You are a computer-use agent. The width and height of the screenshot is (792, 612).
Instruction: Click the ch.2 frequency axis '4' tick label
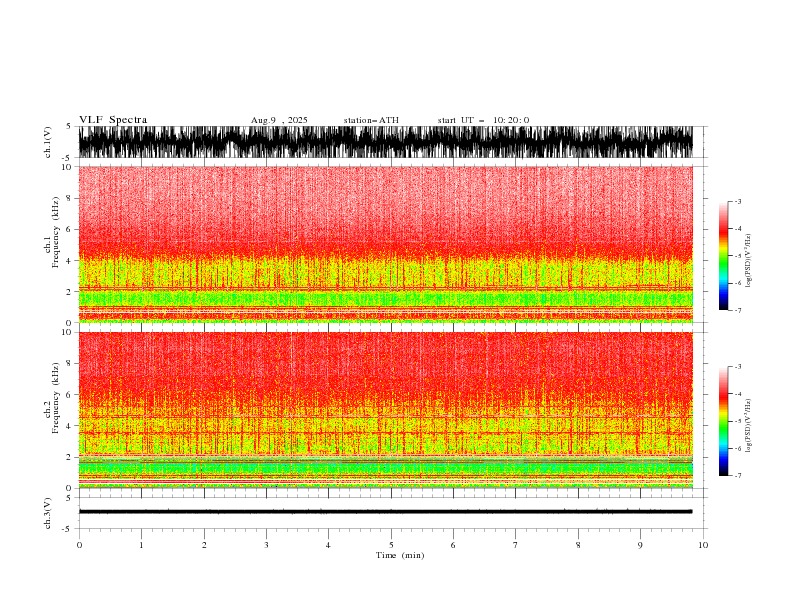coord(69,426)
